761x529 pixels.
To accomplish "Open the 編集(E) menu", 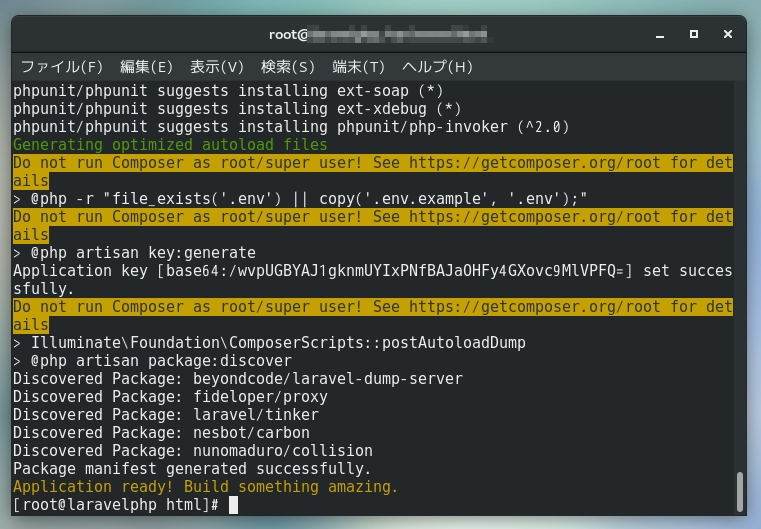I will tap(146, 66).
